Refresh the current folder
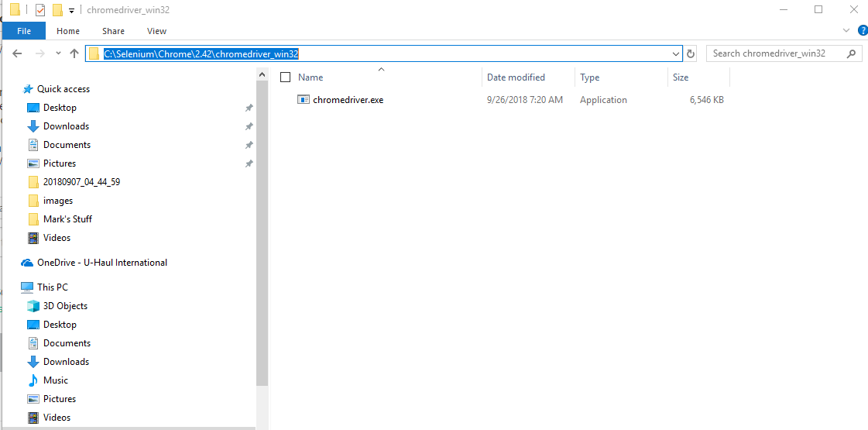Image resolution: width=868 pixels, height=430 pixels. tap(691, 53)
